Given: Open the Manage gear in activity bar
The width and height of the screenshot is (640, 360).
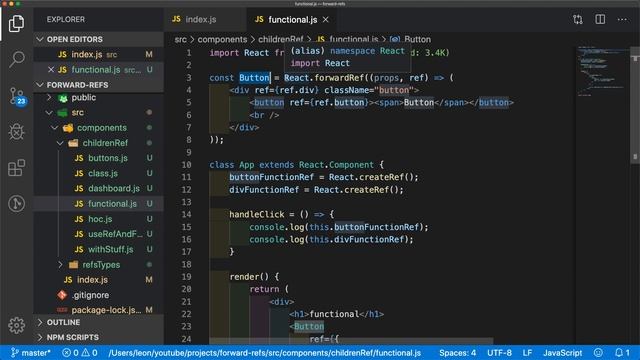Looking at the screenshot, I should coord(16,325).
